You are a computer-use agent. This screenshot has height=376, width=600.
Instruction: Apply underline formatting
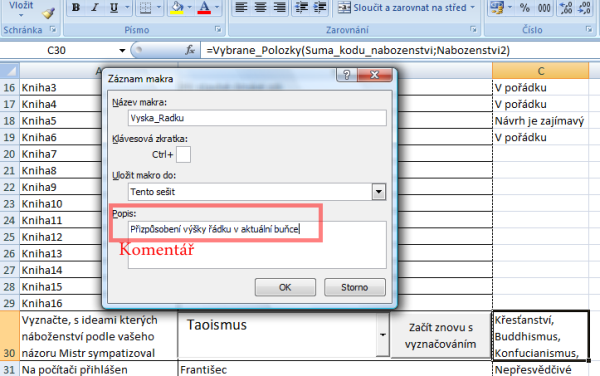coord(114,7)
